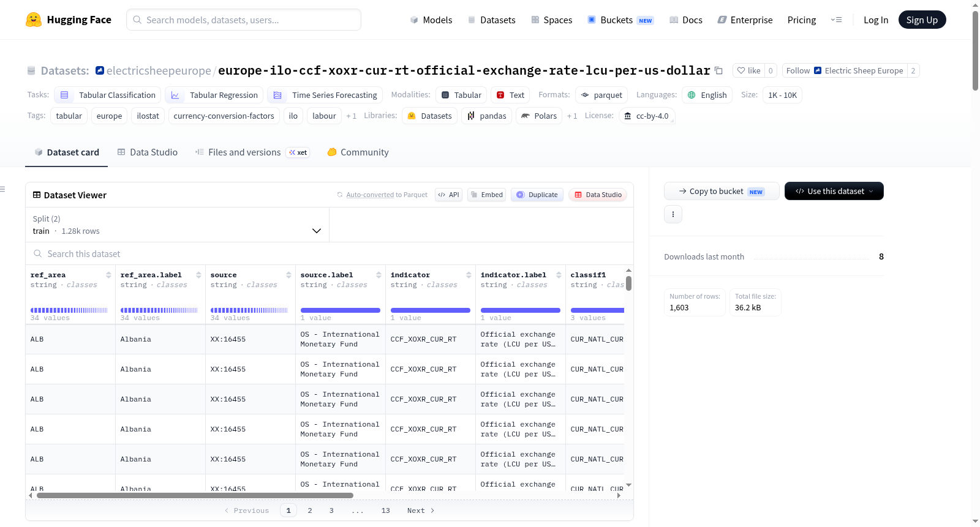Select the English language tag
Image resolution: width=980 pixels, height=527 pixels.
pos(707,95)
